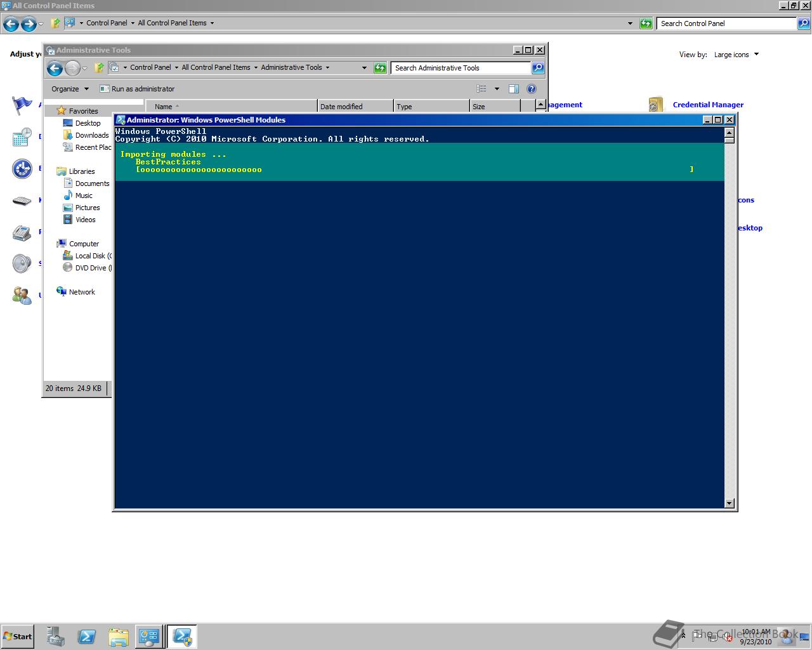Expand dropdown after Administrative Tools breadcrumb
The image size is (812, 650).
(x=327, y=67)
